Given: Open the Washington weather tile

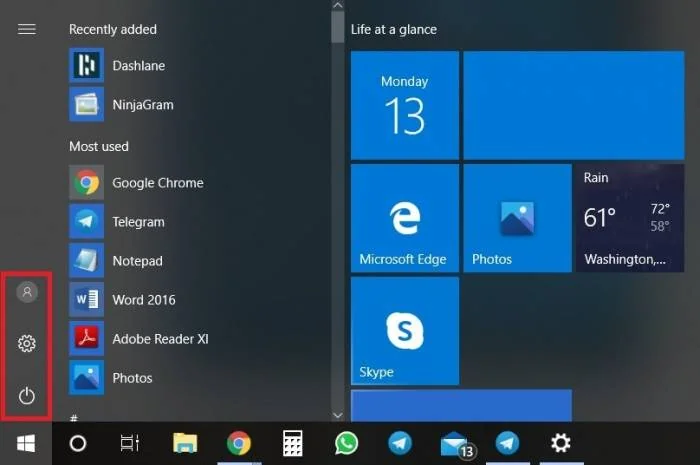Looking at the screenshot, I should tap(630, 218).
